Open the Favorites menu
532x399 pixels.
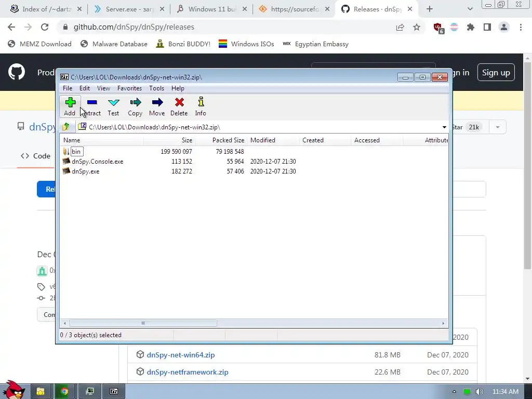coord(129,88)
